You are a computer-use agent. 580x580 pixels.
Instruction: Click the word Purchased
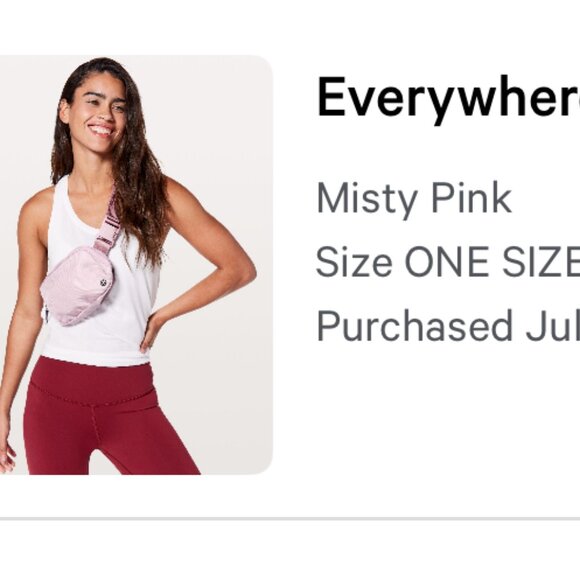[415, 326]
